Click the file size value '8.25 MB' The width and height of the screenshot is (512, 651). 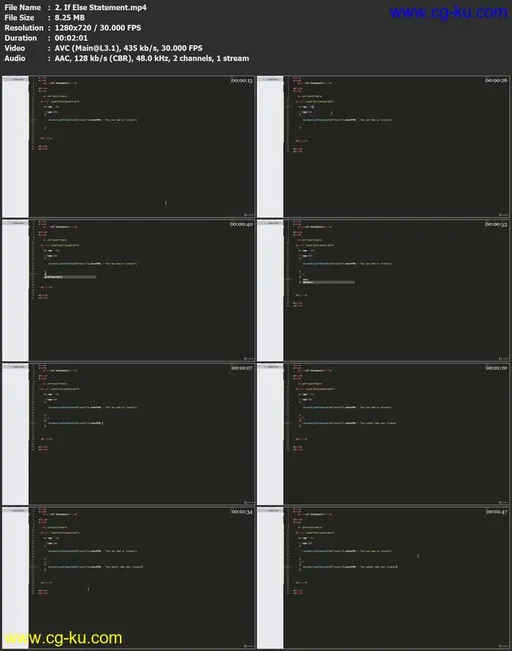click(x=70, y=18)
